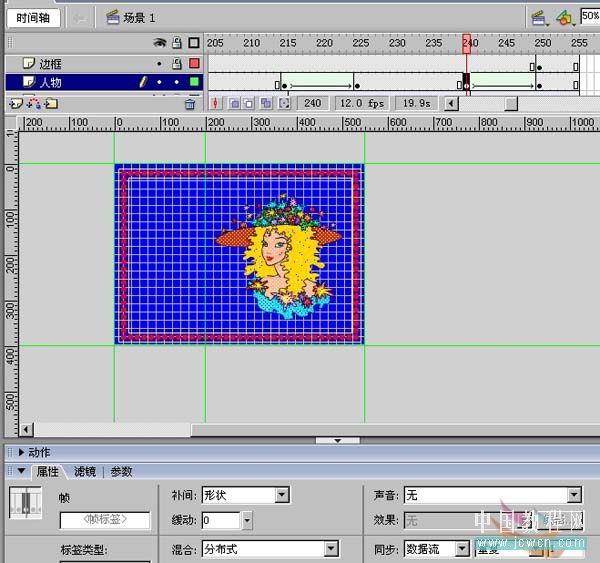600x563 pixels.
Task: Click the center frame icon
Action: click(x=215, y=103)
